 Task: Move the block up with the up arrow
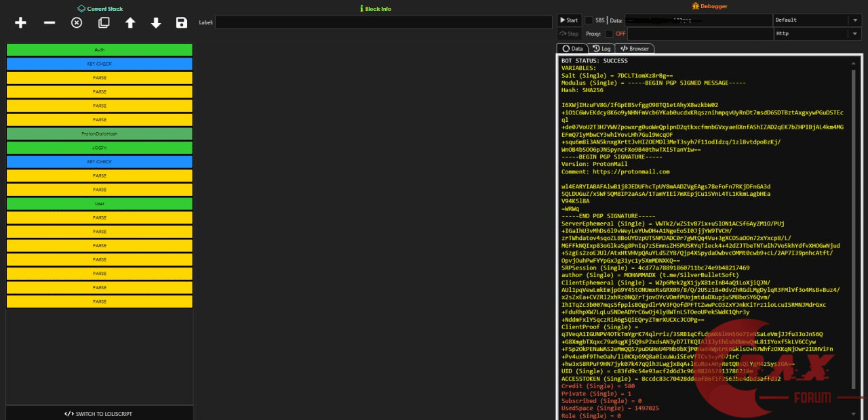(x=130, y=23)
